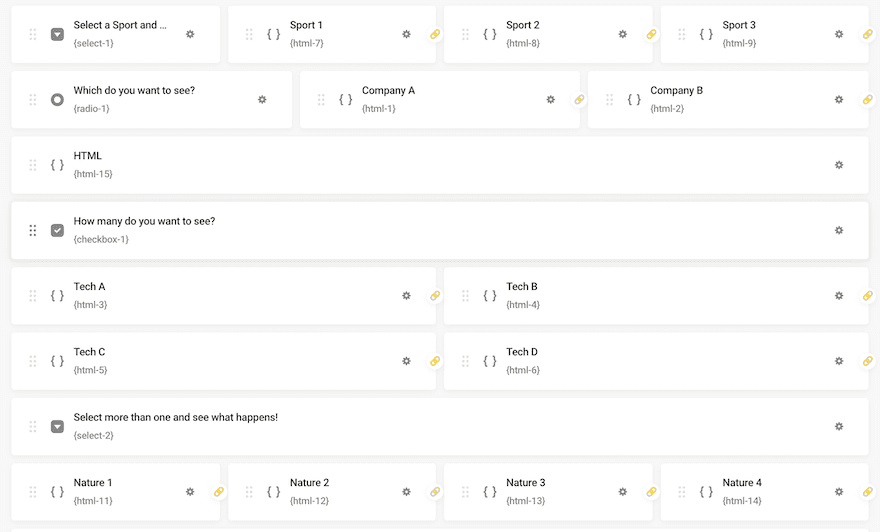Screen dimensions: 880x532
Task: Open settings for the checkbox-1 field
Action: 839,231
